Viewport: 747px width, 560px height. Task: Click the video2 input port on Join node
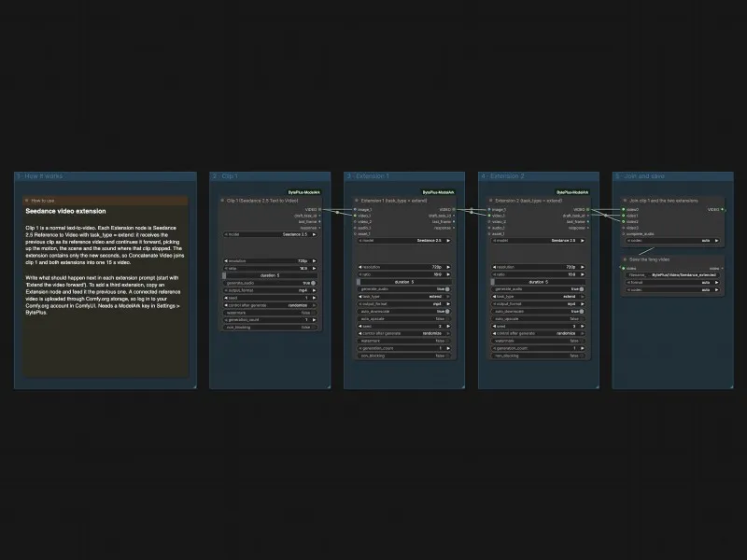[624, 222]
